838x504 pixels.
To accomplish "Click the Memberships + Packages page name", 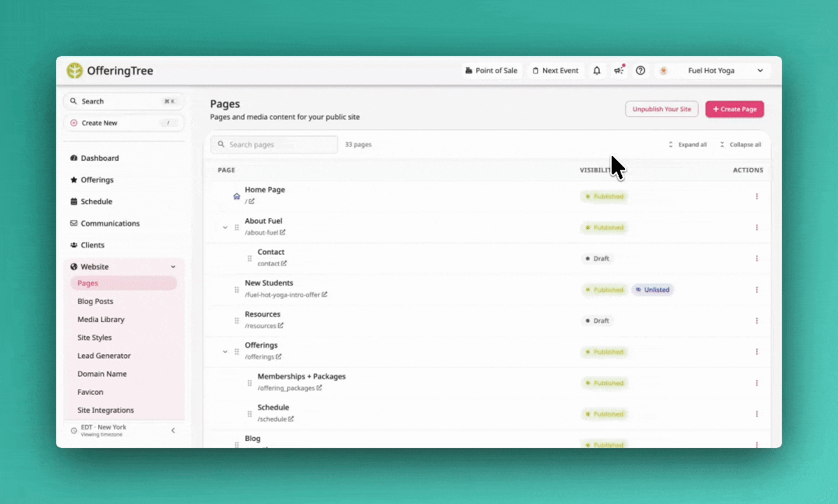I will click(301, 377).
